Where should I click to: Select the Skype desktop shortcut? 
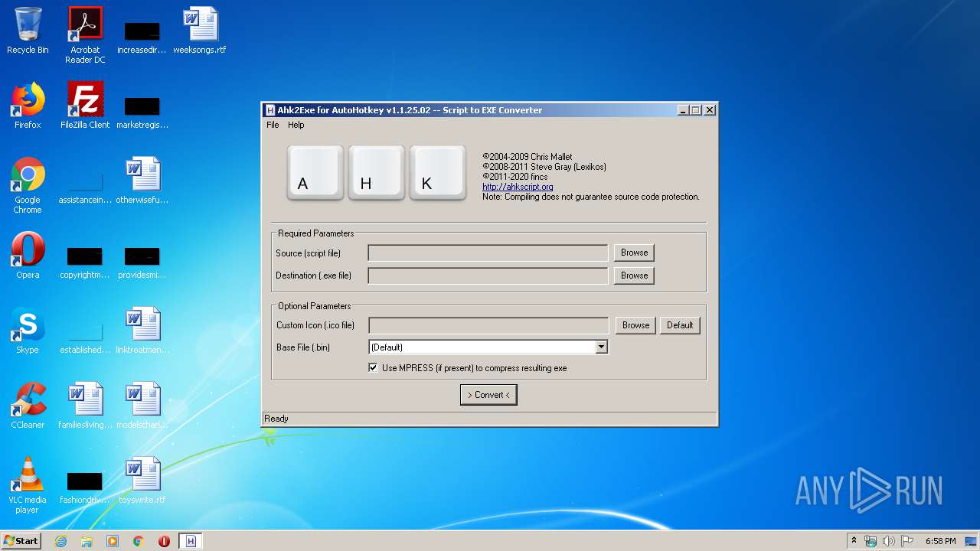pyautogui.click(x=28, y=331)
